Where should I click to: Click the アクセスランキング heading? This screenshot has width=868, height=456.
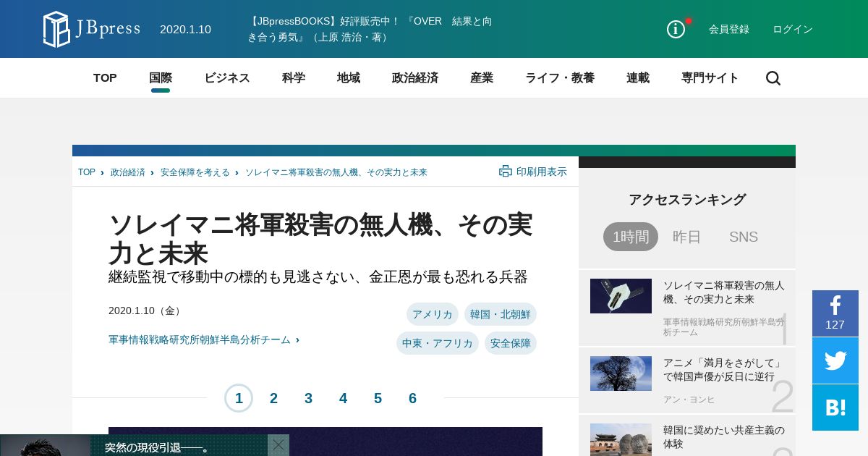coord(687,200)
